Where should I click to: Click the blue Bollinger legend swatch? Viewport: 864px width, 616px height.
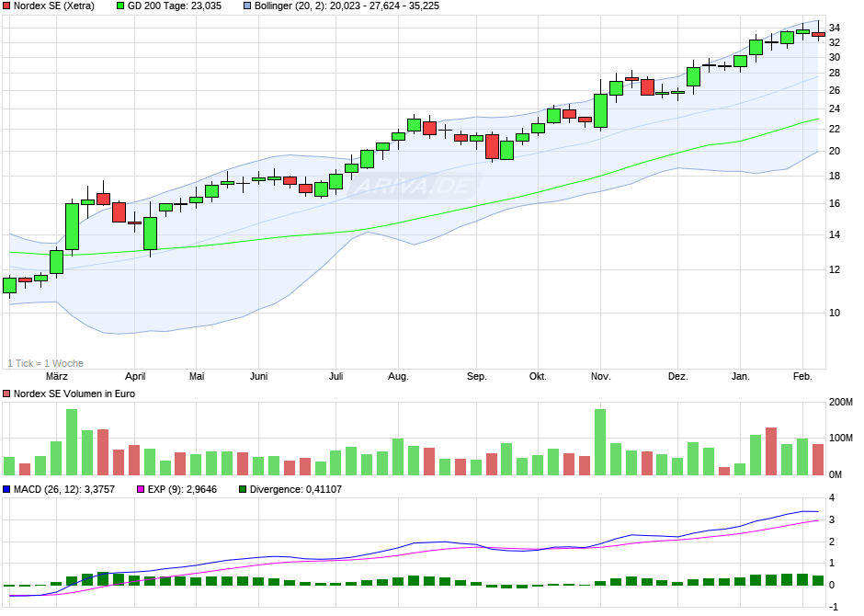[247, 6]
